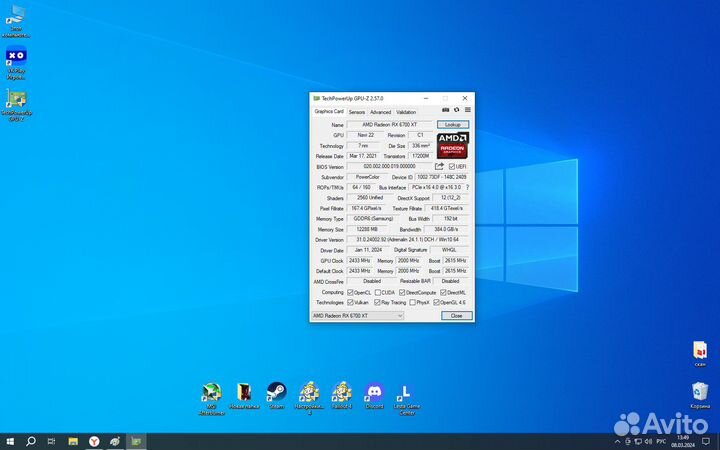
Task: Click the Driver Date value Jan 11, 2024
Action: pyautogui.click(x=368, y=250)
